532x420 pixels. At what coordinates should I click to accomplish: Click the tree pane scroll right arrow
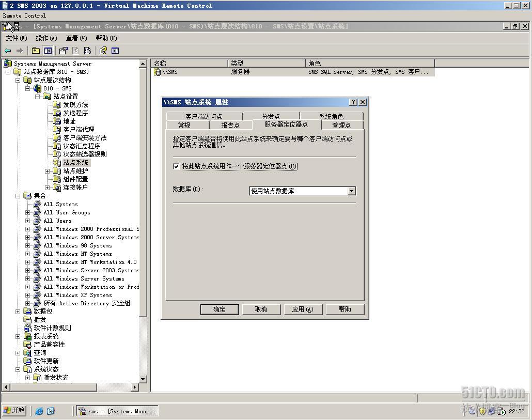[135, 387]
